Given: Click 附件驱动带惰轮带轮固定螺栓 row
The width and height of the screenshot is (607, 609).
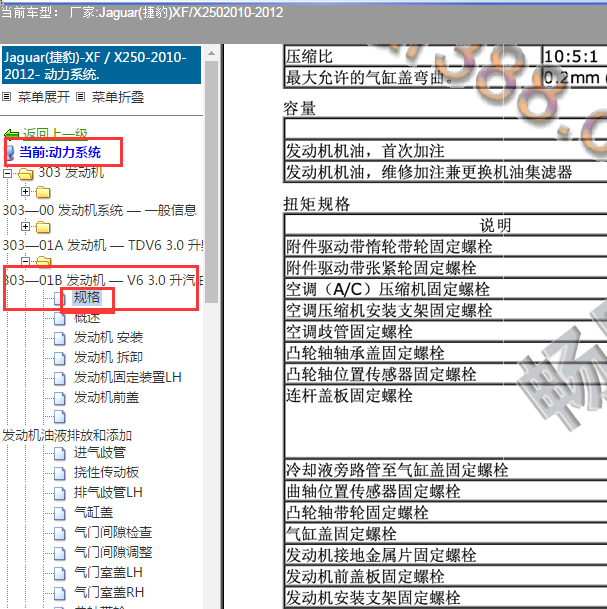Looking at the screenshot, I should click(446, 246).
